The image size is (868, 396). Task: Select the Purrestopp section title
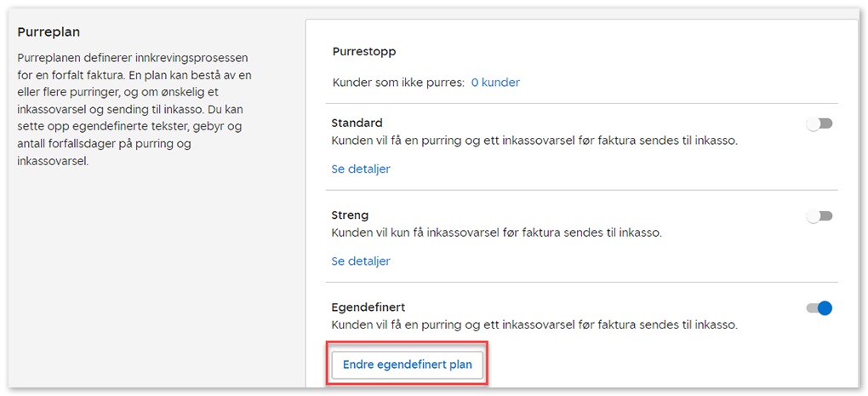pyautogui.click(x=364, y=51)
